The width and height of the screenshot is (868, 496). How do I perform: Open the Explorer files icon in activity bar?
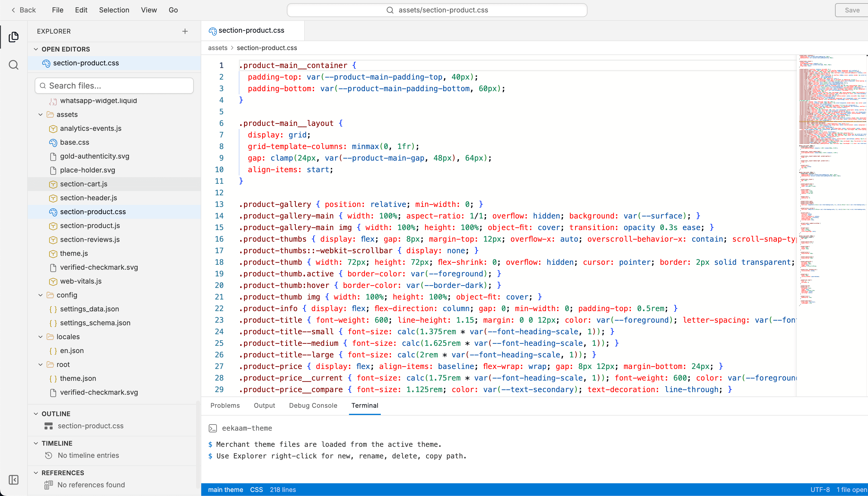point(14,37)
